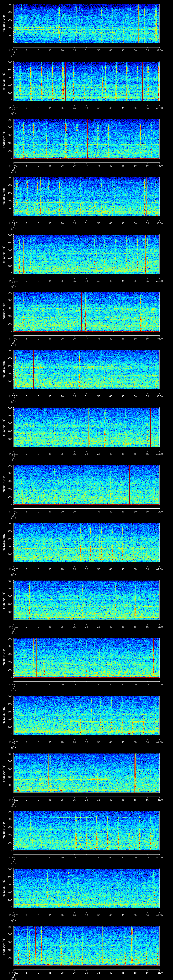Click the '11:31:00' start time label
This screenshot has width=173, height=980.
point(13,50)
